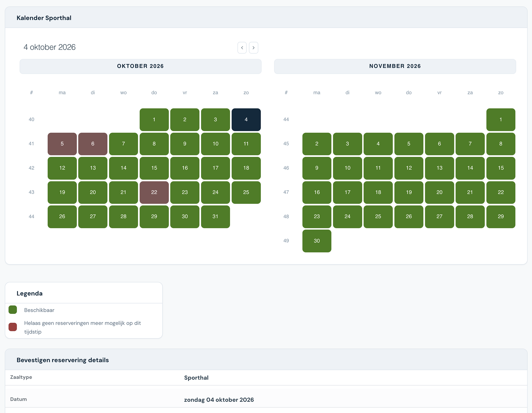This screenshot has height=413, width=532.
Task: Select October 1 in the calendar
Action: tap(154, 120)
